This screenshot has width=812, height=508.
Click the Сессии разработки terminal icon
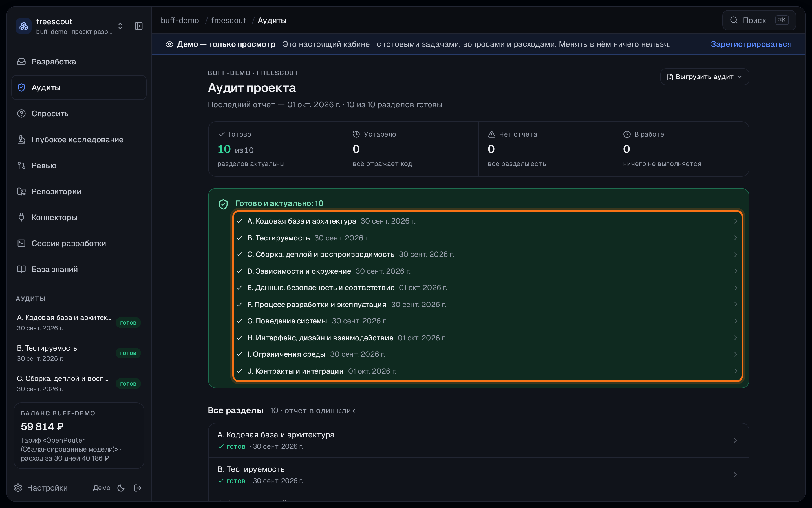click(21, 243)
